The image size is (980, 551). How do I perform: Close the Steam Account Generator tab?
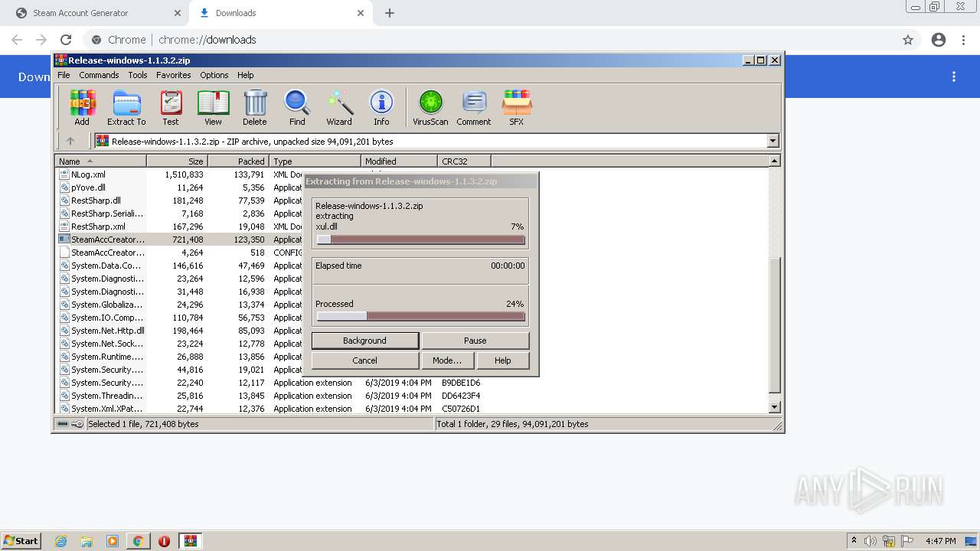tap(178, 13)
